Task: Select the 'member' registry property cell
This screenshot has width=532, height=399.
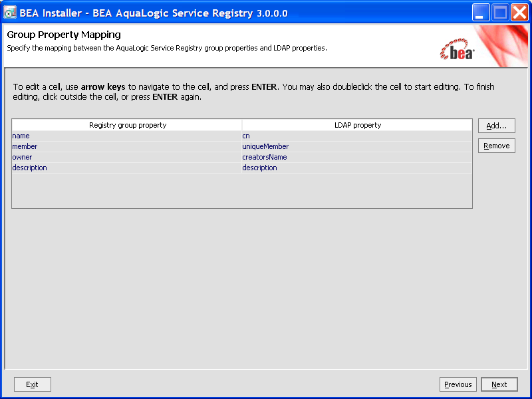Action: 127,146
